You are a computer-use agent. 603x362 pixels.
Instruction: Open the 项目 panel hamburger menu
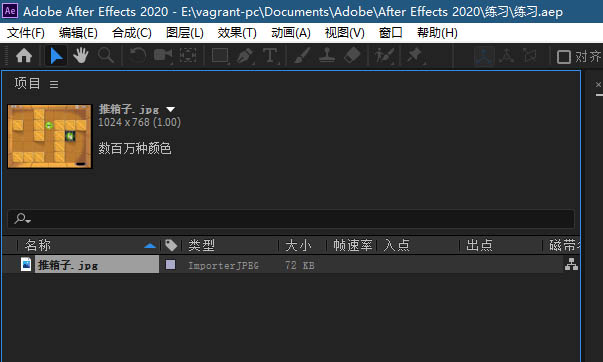tap(54, 84)
